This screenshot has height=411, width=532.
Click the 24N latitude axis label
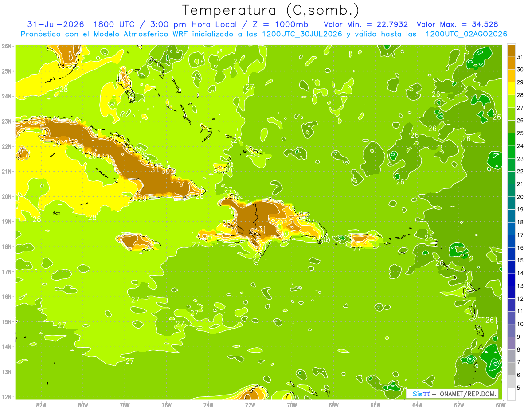(7, 96)
